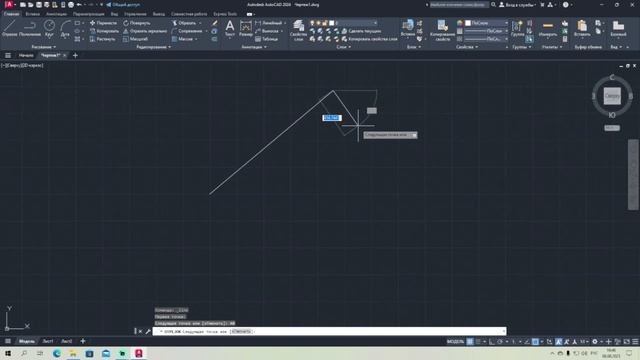Click Общий доступ share button

coord(123,4)
